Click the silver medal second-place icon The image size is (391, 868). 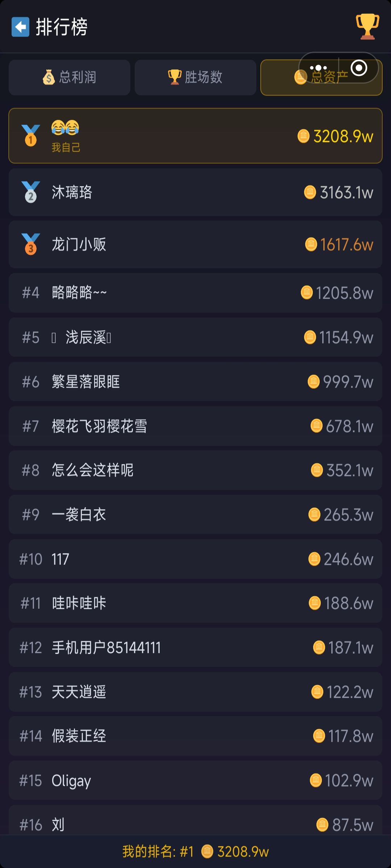(x=31, y=192)
